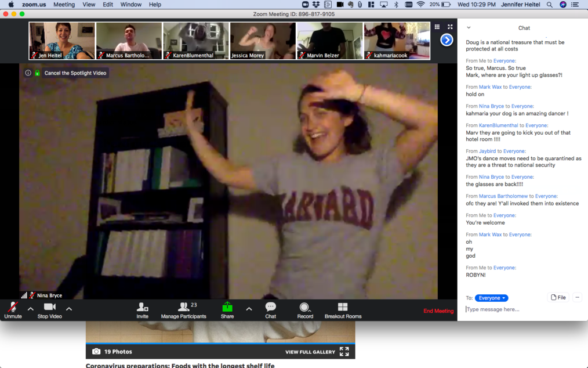
Task: Click the Type message here field
Action: tap(522, 309)
